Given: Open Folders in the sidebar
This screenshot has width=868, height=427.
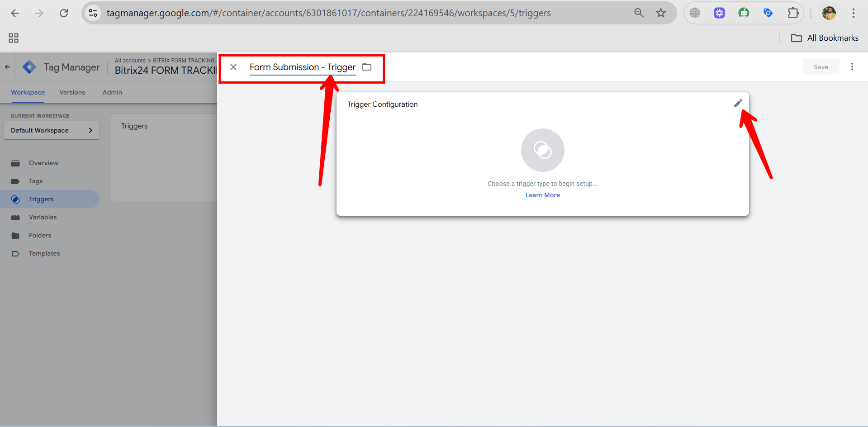Looking at the screenshot, I should (40, 235).
